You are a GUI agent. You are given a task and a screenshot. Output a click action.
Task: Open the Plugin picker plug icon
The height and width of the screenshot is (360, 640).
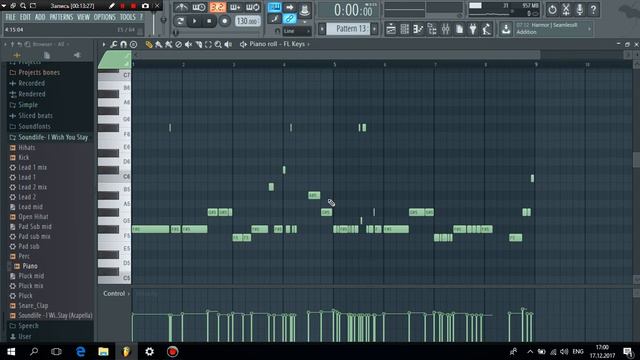[x=473, y=29]
